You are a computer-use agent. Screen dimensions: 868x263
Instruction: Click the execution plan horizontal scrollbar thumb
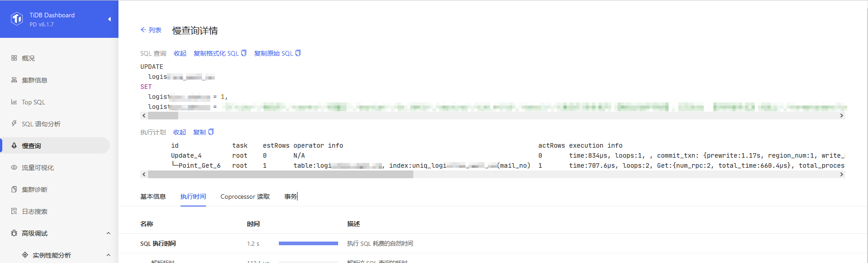[x=280, y=175]
